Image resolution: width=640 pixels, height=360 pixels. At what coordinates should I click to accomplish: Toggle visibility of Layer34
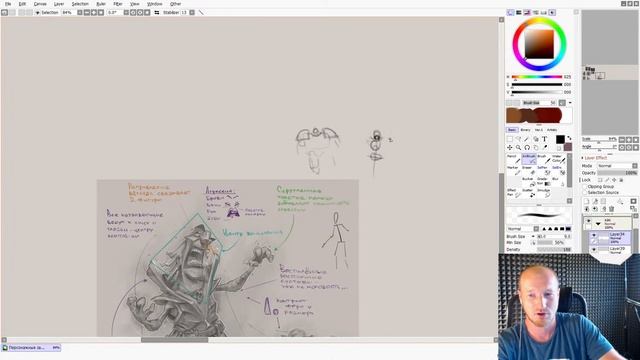coord(594,235)
